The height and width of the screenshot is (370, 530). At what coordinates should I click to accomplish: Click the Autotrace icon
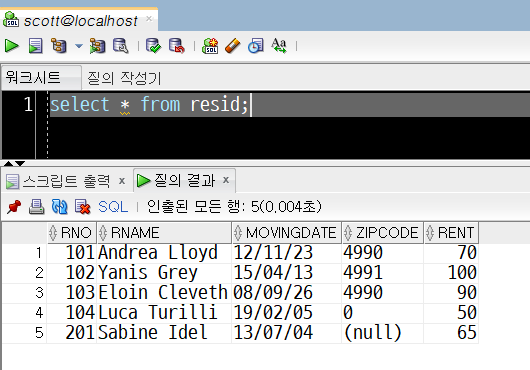(97, 46)
